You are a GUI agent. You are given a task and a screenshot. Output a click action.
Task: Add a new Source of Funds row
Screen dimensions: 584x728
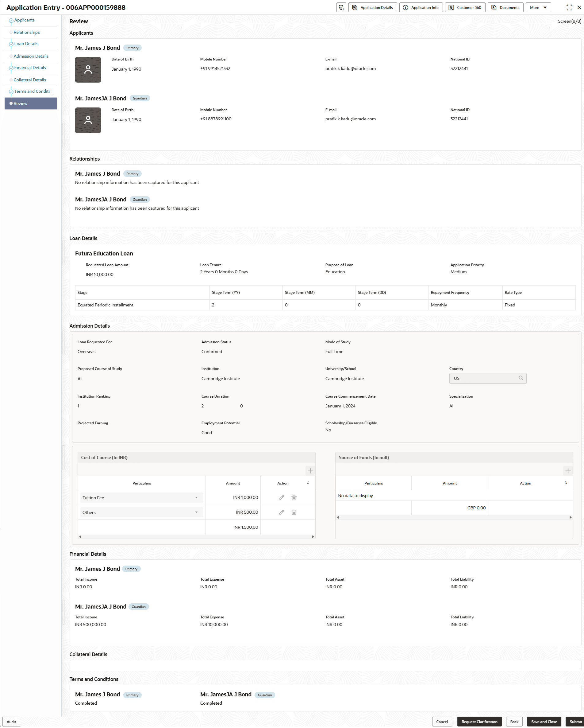(568, 471)
